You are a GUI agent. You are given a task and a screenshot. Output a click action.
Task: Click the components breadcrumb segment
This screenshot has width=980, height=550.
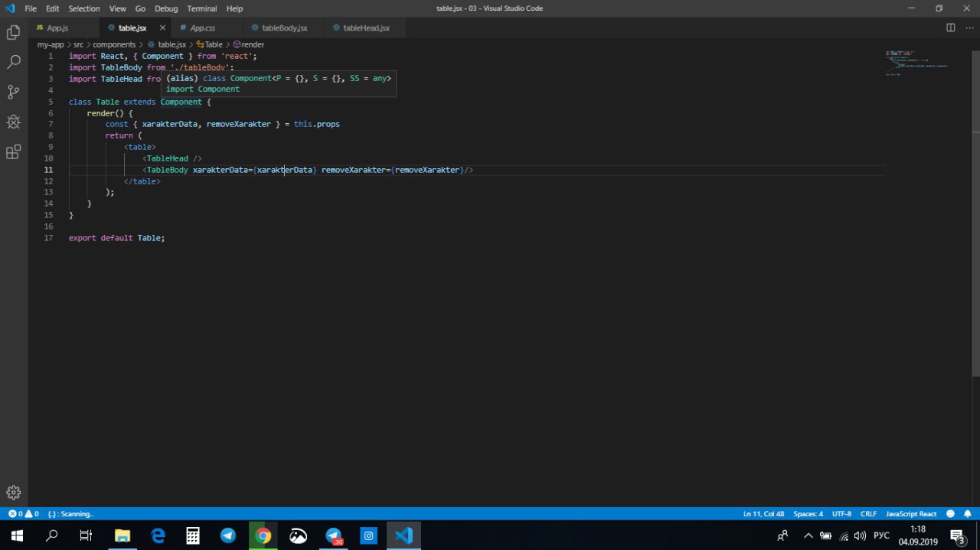click(x=114, y=44)
